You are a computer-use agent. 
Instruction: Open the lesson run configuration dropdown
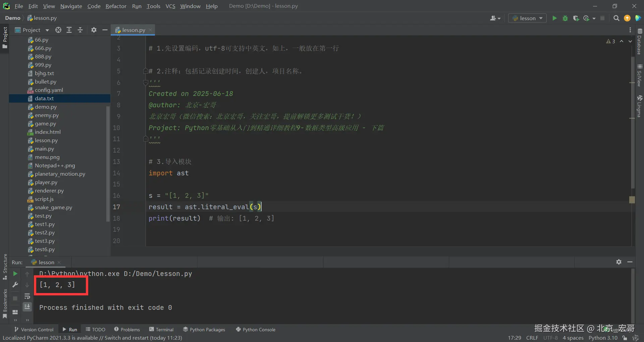coord(527,18)
